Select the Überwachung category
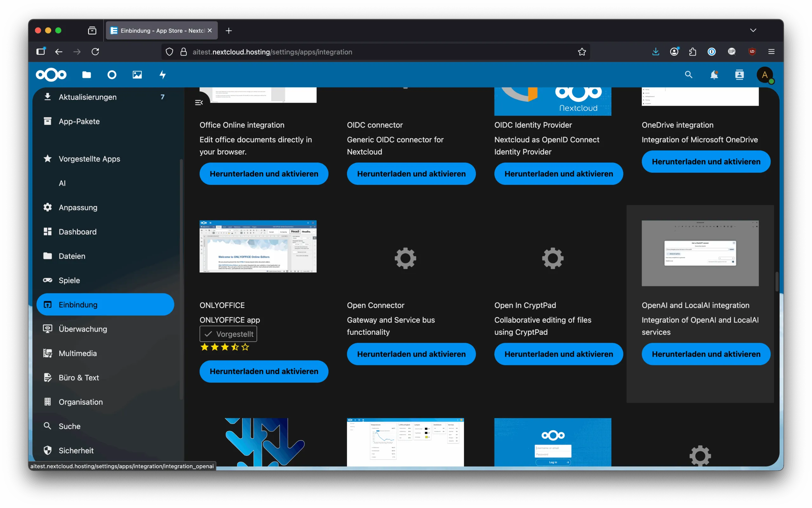 pos(105,329)
